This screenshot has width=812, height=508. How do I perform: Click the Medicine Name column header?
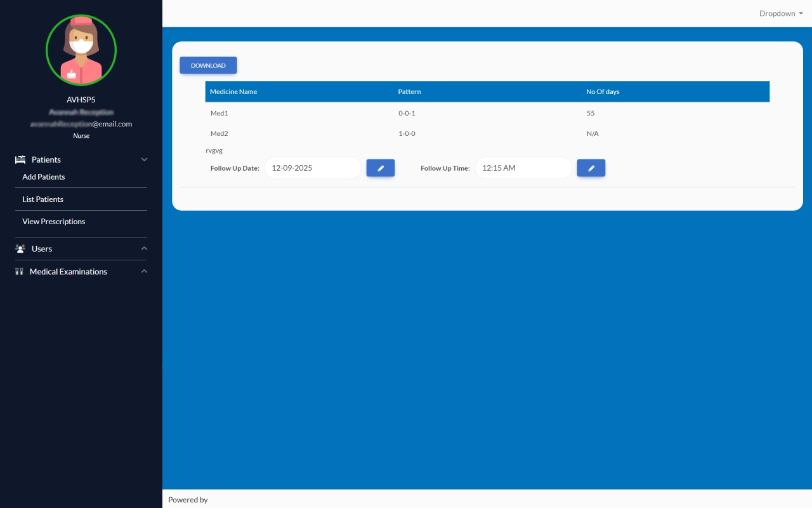coord(233,92)
